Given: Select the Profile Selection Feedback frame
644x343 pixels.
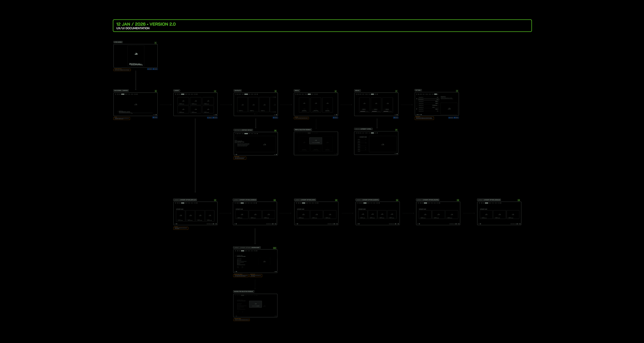Looking at the screenshot, I should coord(316,143).
